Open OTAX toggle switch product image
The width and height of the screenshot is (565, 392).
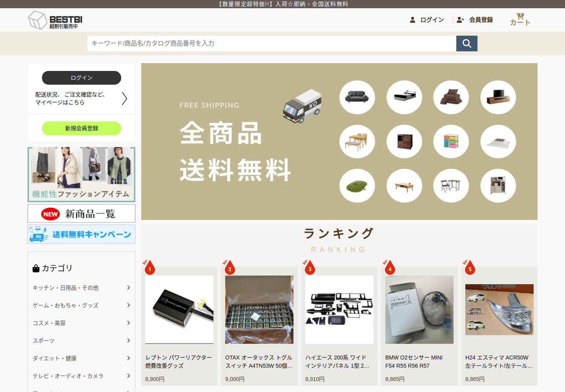coord(259,310)
